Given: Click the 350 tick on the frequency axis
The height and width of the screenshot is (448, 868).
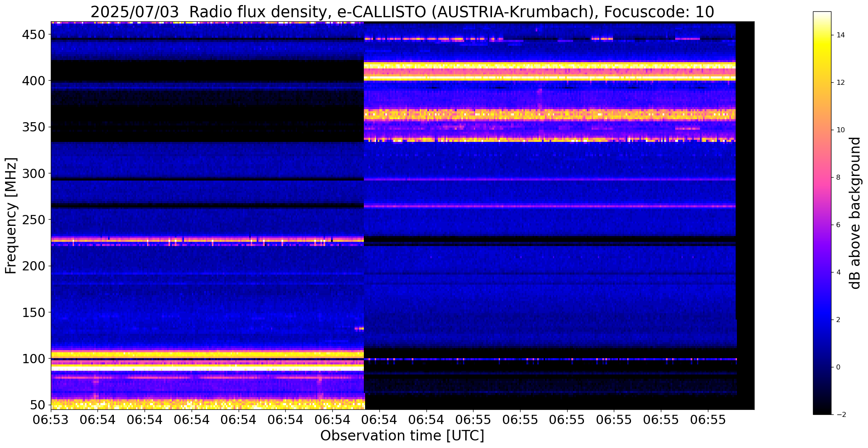Looking at the screenshot, I should 33,127.
